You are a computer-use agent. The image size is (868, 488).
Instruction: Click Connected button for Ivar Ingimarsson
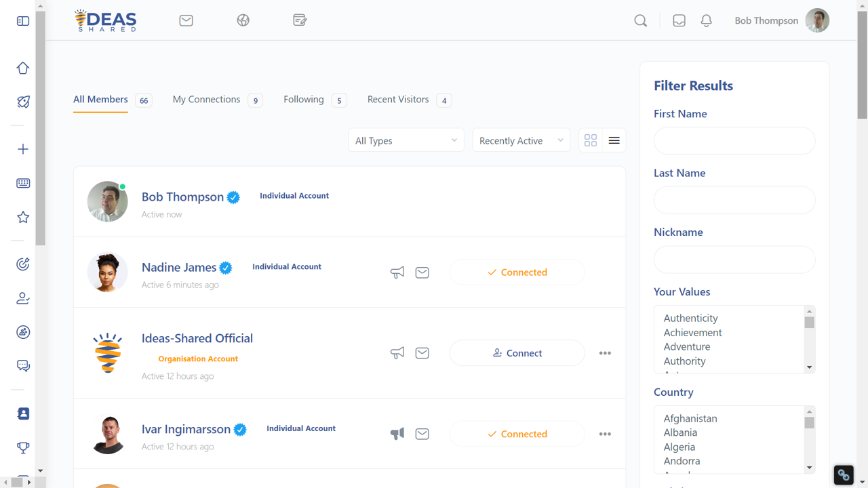click(x=517, y=434)
